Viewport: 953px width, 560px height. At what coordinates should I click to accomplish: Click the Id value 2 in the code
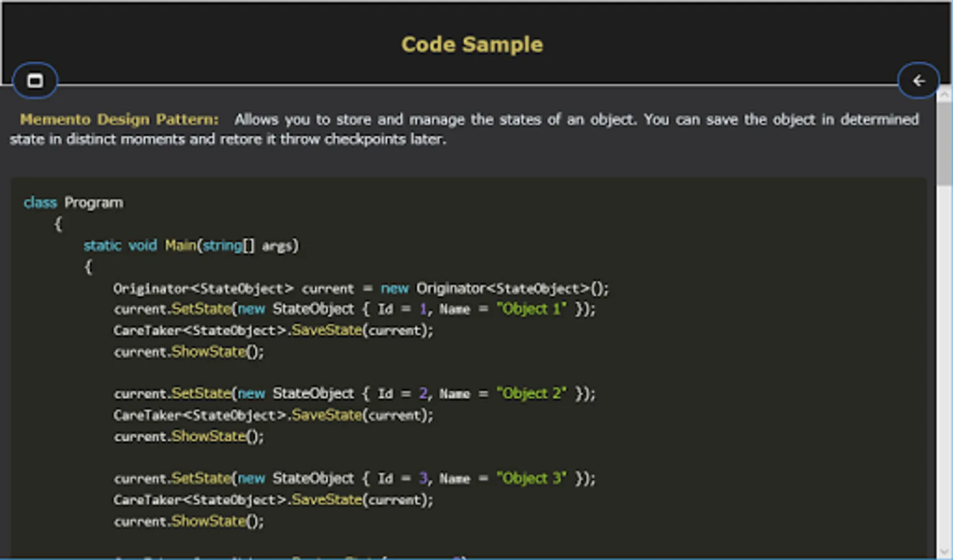pyautogui.click(x=423, y=394)
